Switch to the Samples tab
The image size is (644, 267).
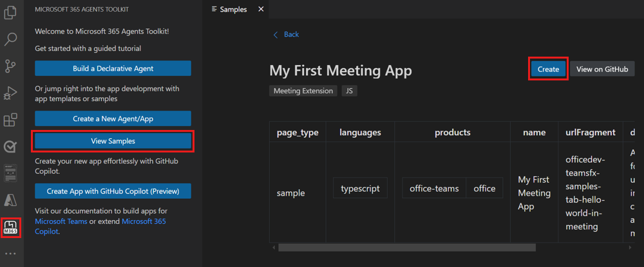[233, 10]
